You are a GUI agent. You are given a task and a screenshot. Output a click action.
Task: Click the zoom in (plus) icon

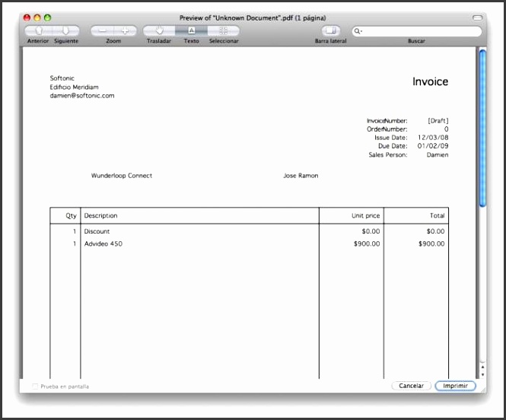(126, 31)
